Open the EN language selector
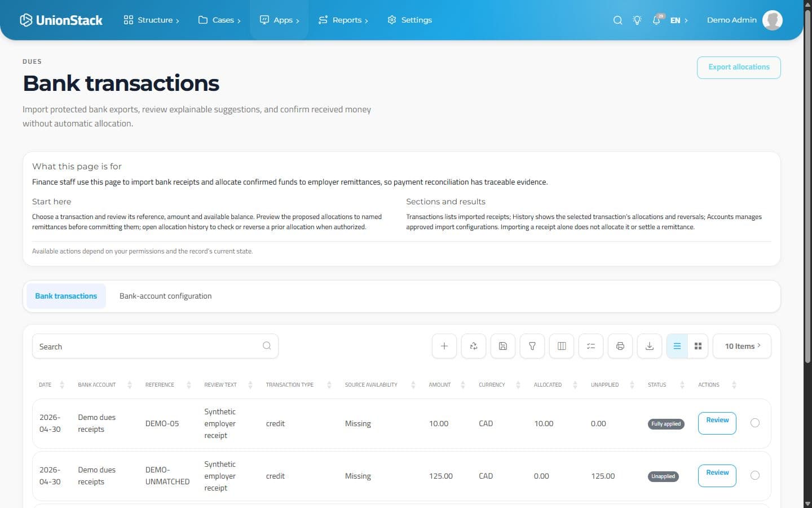Screen dimensions: 812x508 [x=679, y=20]
